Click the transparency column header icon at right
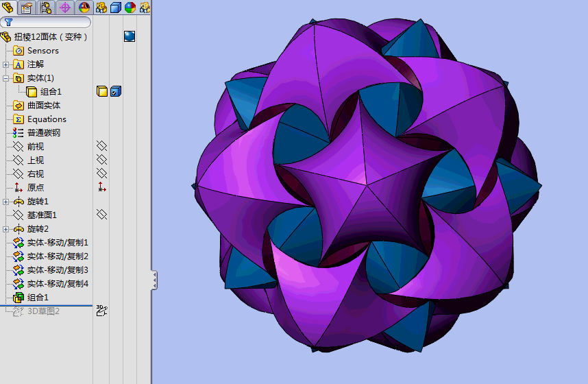This screenshot has height=384, width=588. coord(145,8)
